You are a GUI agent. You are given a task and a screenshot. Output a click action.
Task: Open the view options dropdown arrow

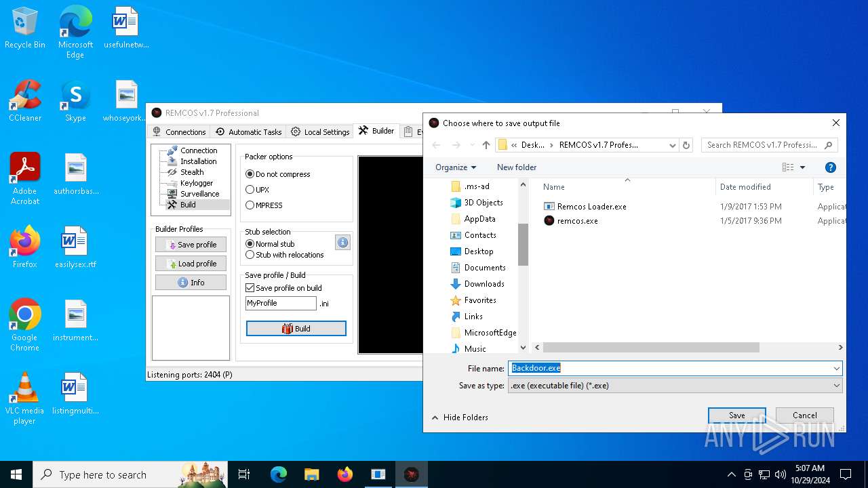click(x=802, y=167)
